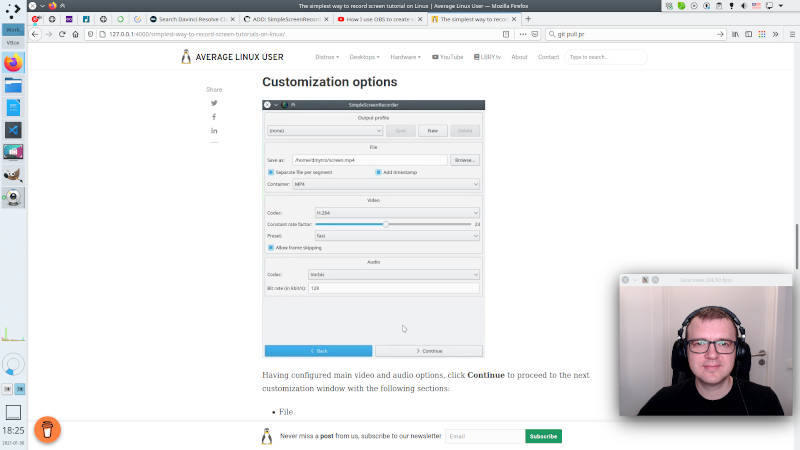This screenshot has width=800, height=450.
Task: Open the Distros navigation dropdown
Action: click(x=327, y=57)
